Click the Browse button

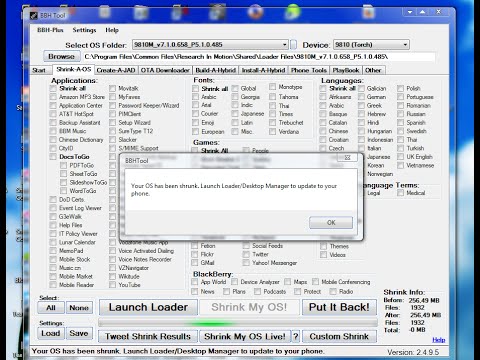coord(61,56)
